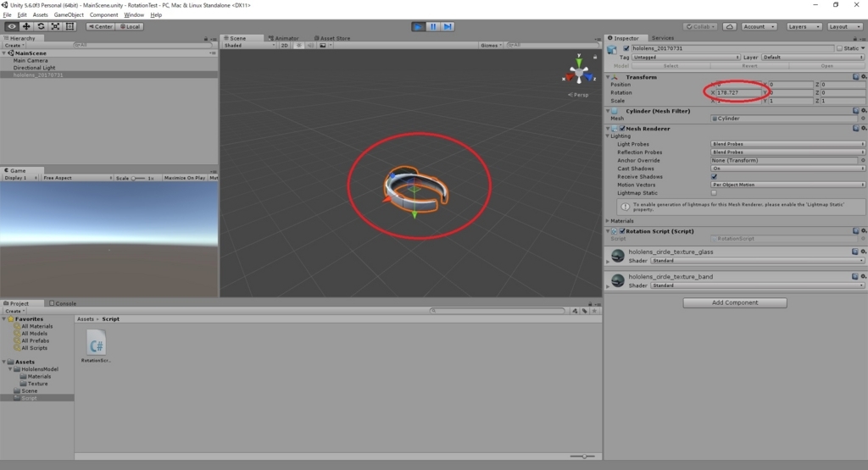Click the Step frame button
868x470 pixels.
click(x=448, y=26)
